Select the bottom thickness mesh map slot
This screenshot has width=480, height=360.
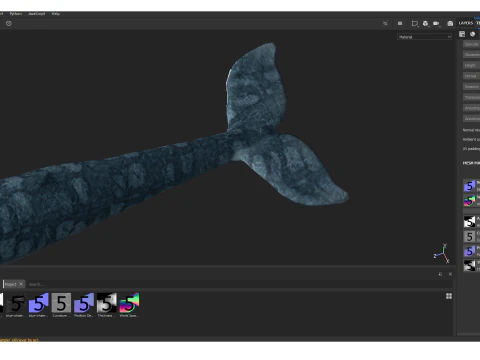tap(470, 265)
